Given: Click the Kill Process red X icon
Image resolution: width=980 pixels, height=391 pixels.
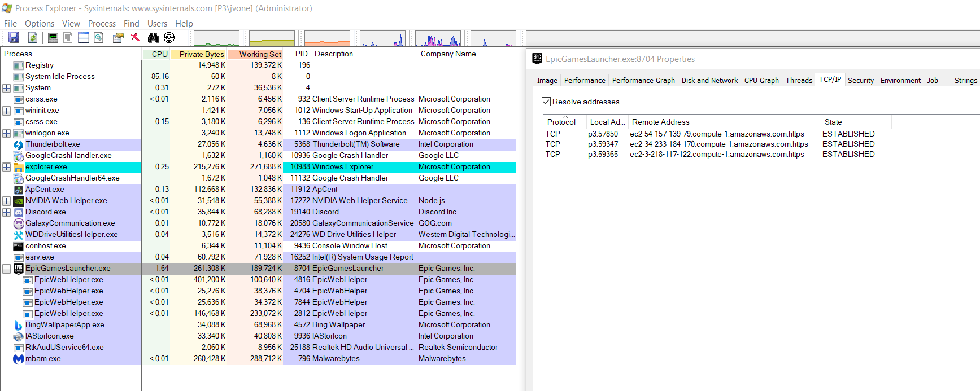Looking at the screenshot, I should (135, 38).
